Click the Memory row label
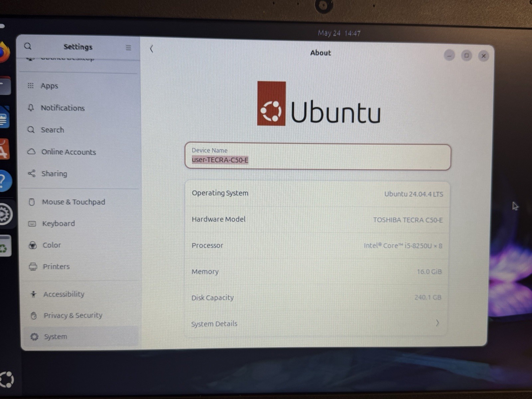The width and height of the screenshot is (532, 399). coord(205,272)
